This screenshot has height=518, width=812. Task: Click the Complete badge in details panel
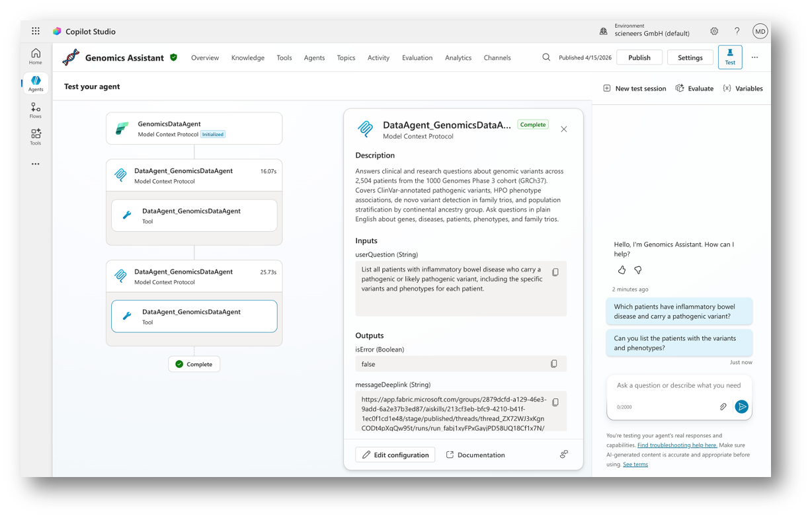533,124
